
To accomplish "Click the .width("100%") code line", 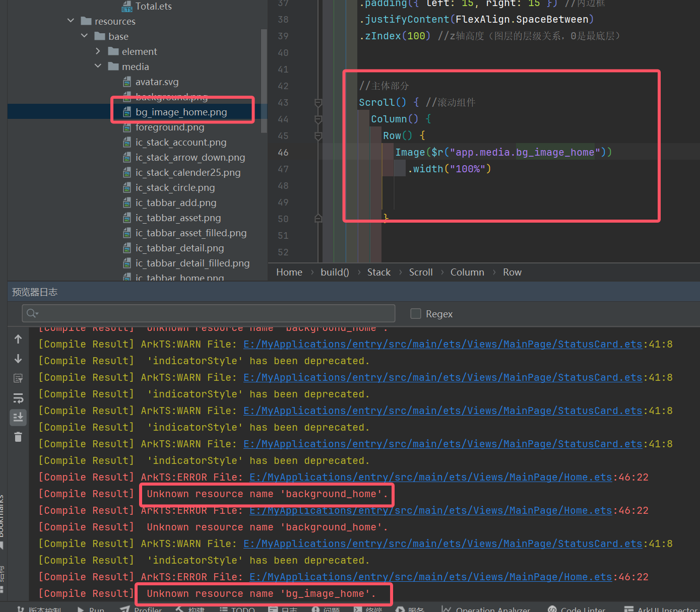I will point(449,169).
